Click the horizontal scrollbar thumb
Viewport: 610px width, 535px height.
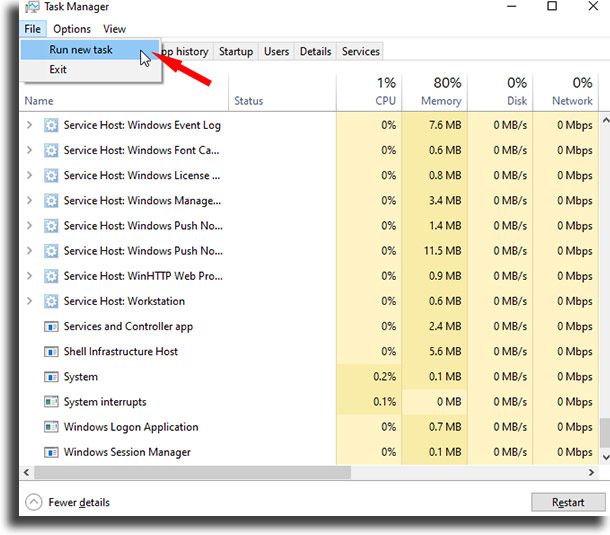click(193, 472)
